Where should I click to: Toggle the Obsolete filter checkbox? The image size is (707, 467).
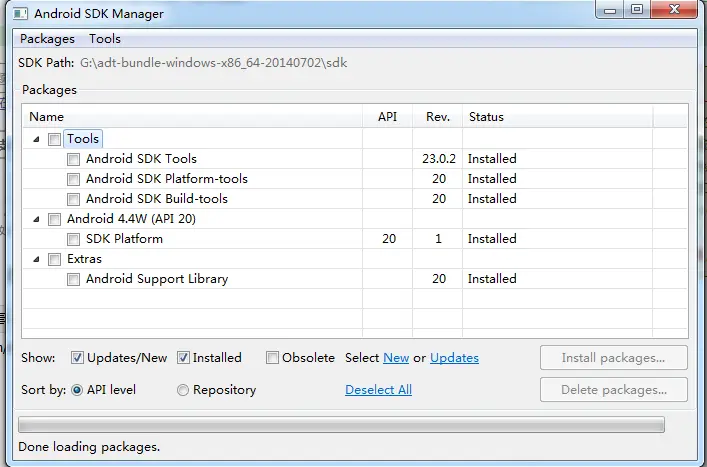[272, 357]
